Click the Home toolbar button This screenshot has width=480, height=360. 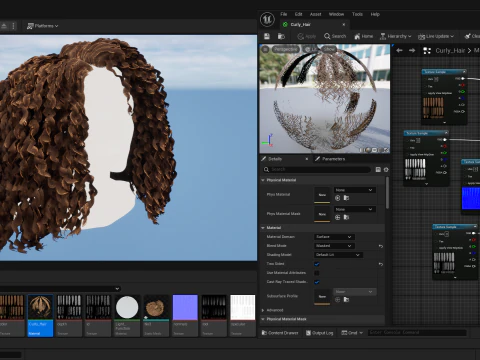coord(363,36)
